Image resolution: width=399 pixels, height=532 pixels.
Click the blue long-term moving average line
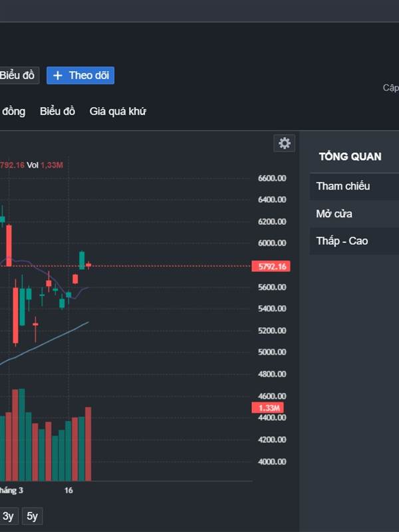click(53, 339)
